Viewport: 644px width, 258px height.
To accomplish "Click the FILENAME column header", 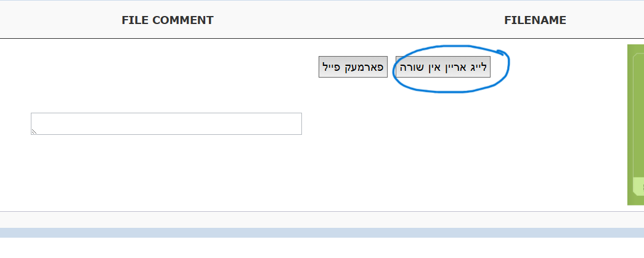I will [535, 20].
